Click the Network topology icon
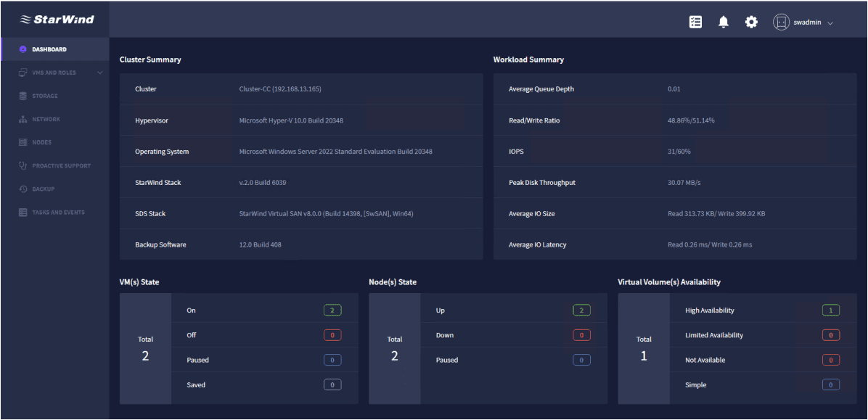 coord(22,119)
